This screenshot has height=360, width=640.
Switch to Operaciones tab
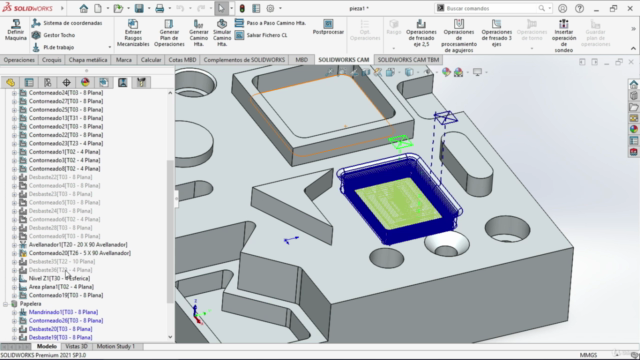[19, 60]
